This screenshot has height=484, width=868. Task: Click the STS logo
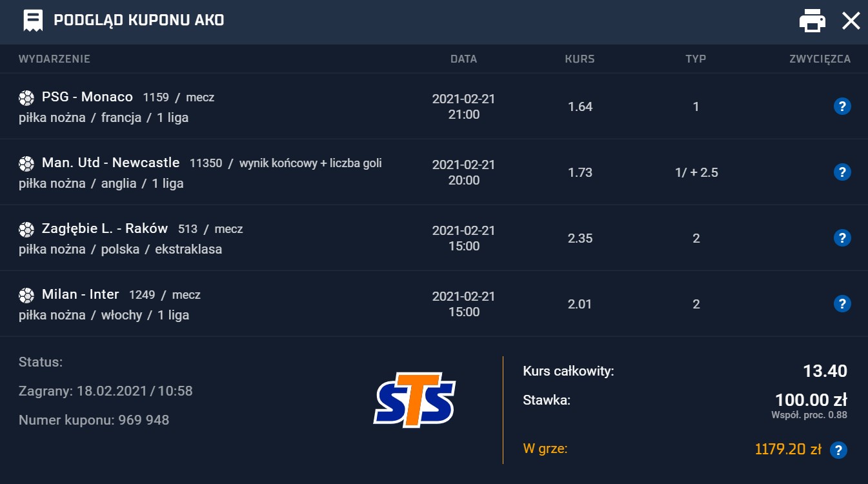coord(414,400)
